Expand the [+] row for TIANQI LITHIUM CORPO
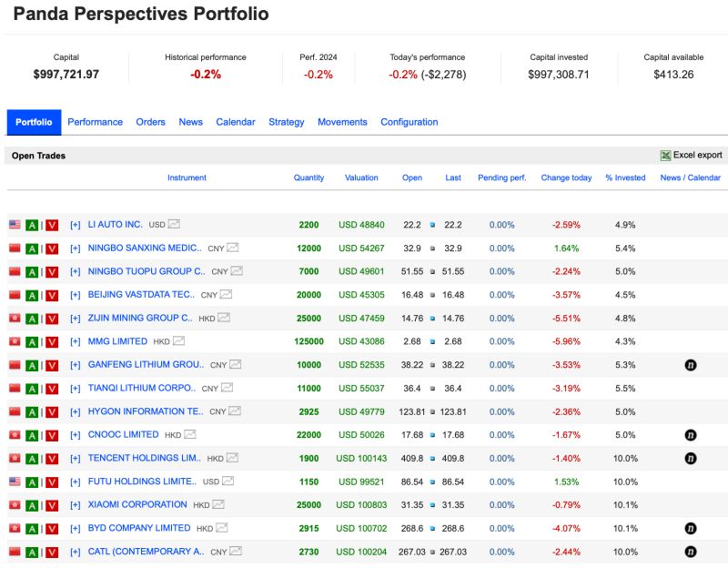728x568 pixels. click(x=76, y=388)
